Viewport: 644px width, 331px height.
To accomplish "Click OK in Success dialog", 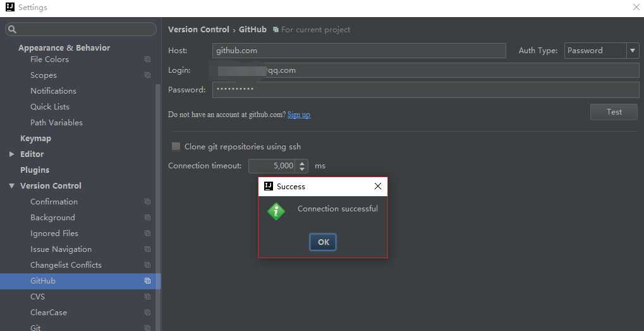I will coord(323,242).
